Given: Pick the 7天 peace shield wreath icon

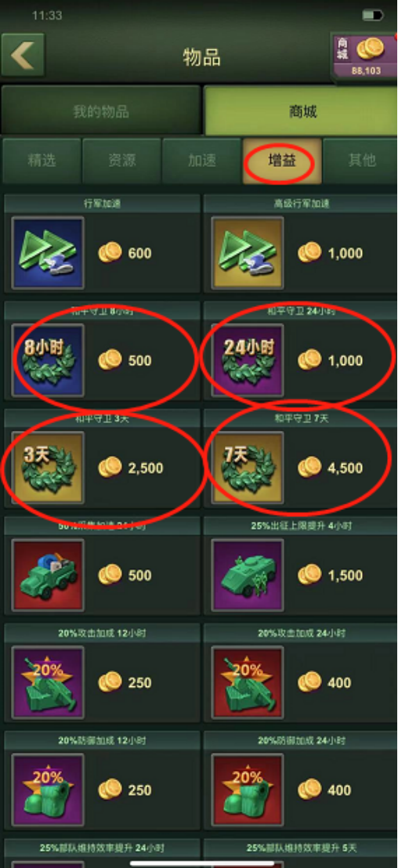Looking at the screenshot, I should [x=248, y=468].
